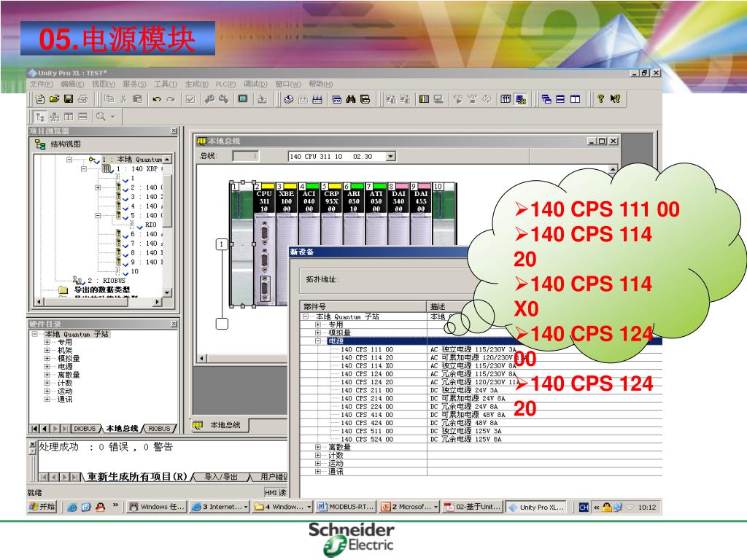Open the 生成(B) menu
Screen dimensions: 747x560
(x=197, y=84)
